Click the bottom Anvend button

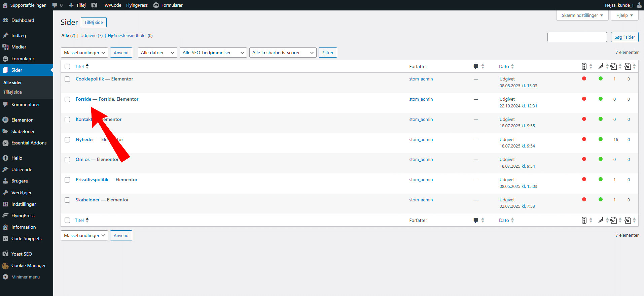tap(121, 235)
